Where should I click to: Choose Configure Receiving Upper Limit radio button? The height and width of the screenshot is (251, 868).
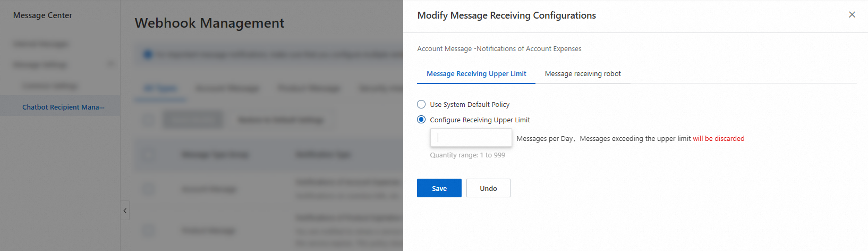click(421, 120)
